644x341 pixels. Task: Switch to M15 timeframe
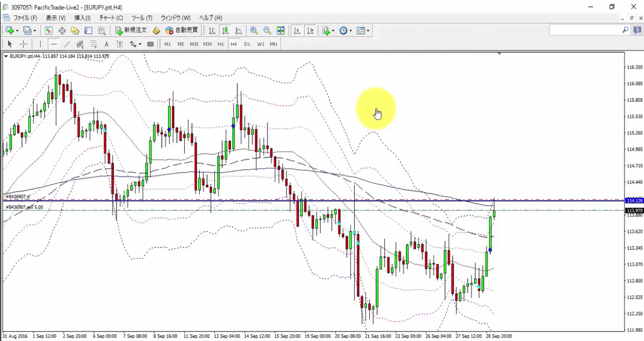coord(194,44)
